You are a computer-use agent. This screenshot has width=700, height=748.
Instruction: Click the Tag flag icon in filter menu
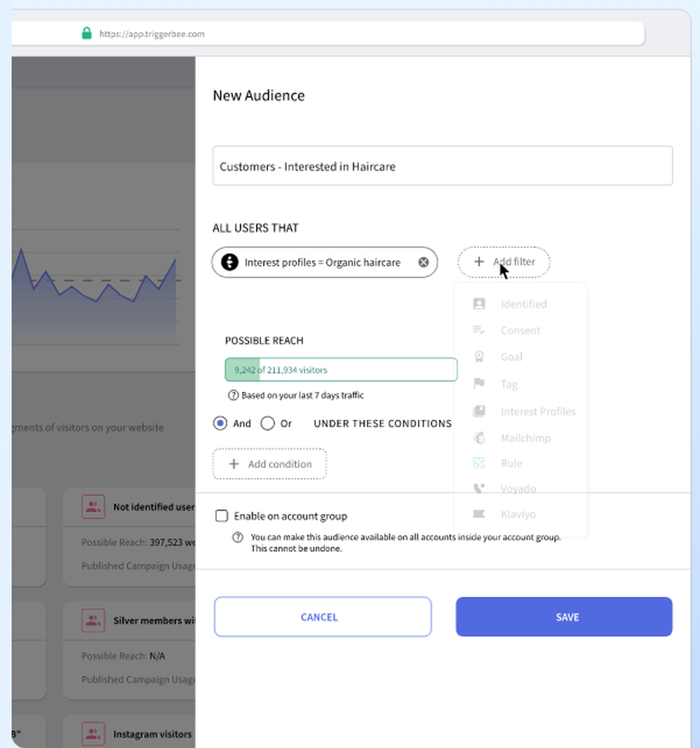click(x=479, y=383)
